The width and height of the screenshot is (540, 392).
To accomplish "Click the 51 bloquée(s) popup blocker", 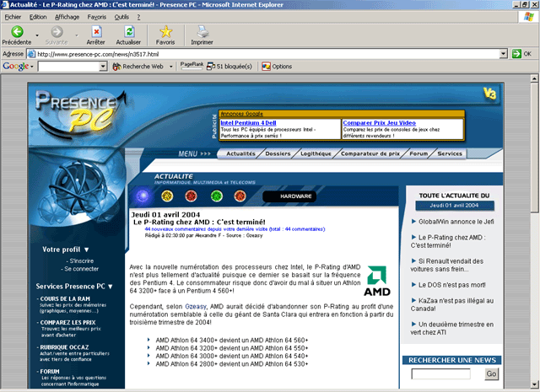I will 229,67.
